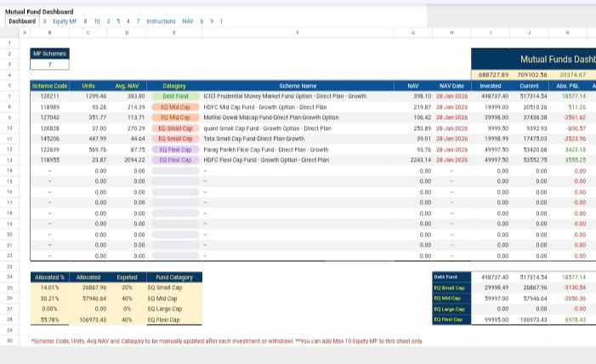The image size is (596, 364).
Task: Click the Abs. P&L column heading
Action: click(567, 86)
